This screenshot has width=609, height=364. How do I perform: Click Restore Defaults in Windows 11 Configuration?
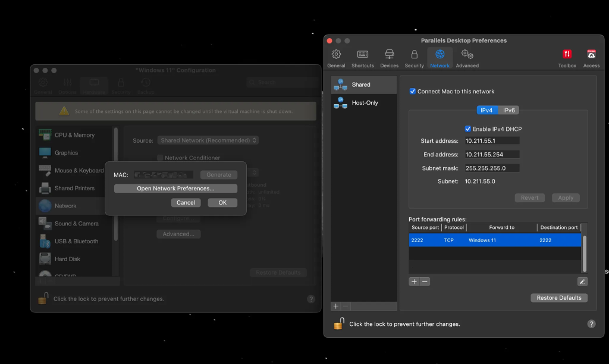click(x=278, y=273)
